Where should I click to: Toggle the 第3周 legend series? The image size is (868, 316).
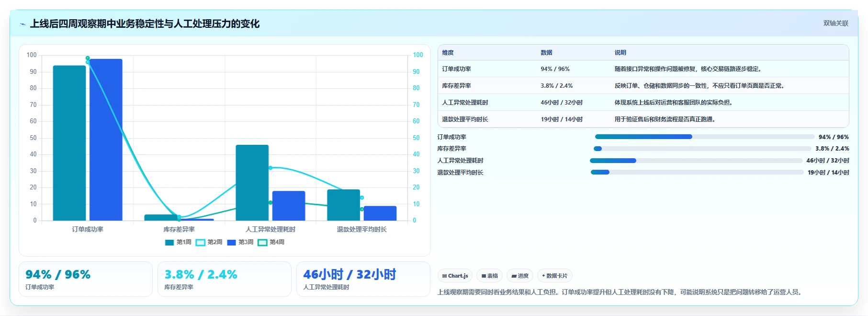click(240, 242)
